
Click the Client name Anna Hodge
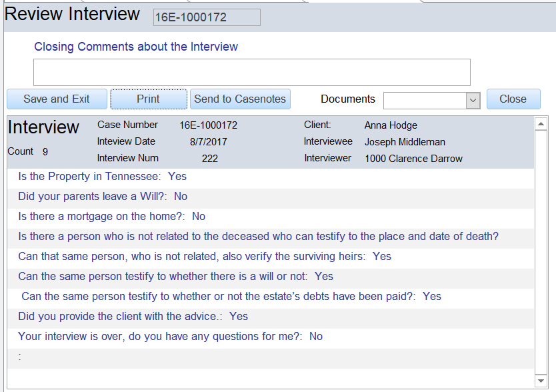(391, 125)
